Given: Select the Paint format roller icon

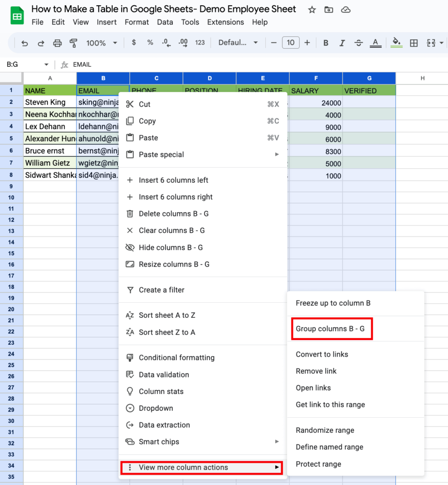Looking at the screenshot, I should 73,43.
